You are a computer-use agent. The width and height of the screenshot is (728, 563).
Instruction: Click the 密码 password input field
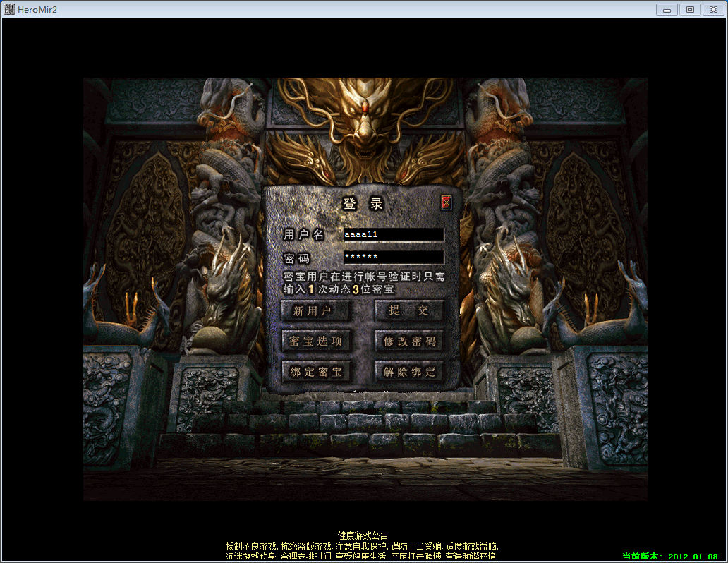pos(393,257)
